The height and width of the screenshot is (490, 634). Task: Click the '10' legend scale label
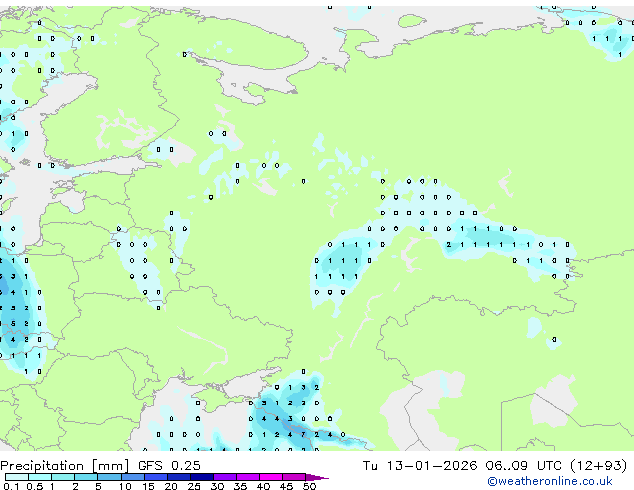click(x=125, y=486)
